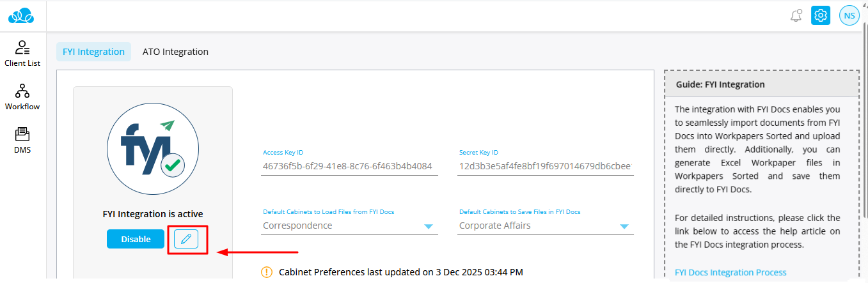Open the NS user avatar
Screen dimensions: 868x283
849,16
